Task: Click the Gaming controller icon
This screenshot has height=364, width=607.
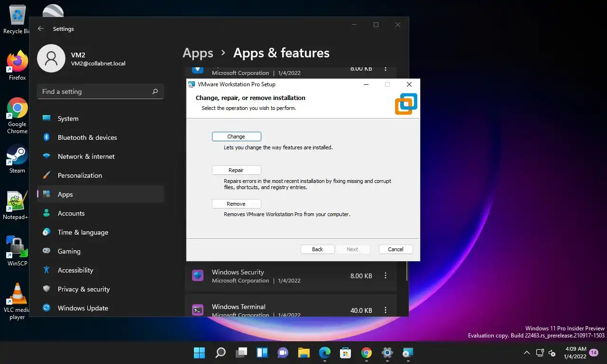Action: pyautogui.click(x=46, y=251)
